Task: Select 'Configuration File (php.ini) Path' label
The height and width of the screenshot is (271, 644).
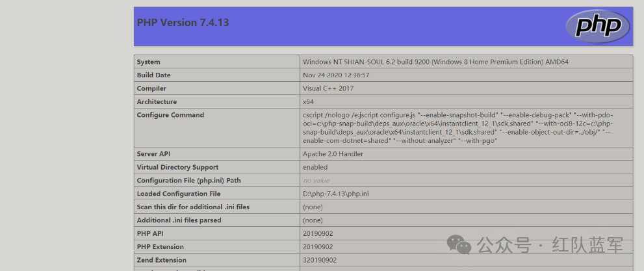Action: coord(188,180)
